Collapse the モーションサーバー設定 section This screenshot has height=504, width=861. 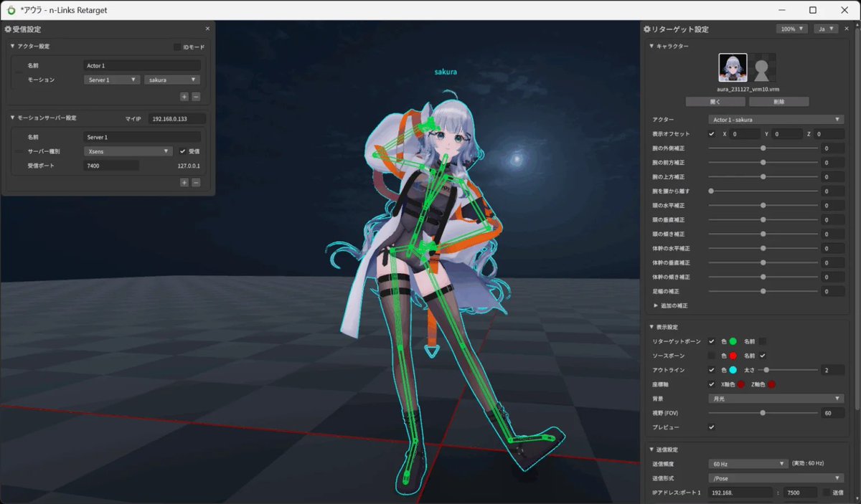click(x=12, y=117)
